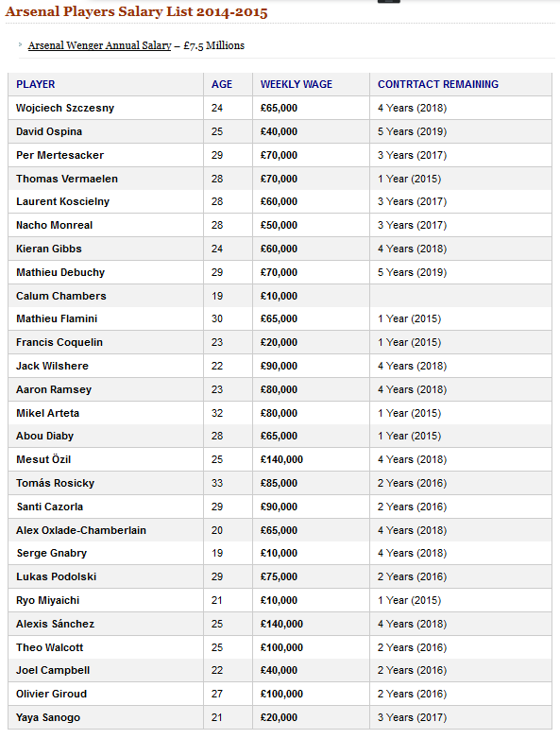Viewport: 560px width, 739px height.
Task: Click David Ospina's £40,000 wage
Action: pyautogui.click(x=279, y=131)
